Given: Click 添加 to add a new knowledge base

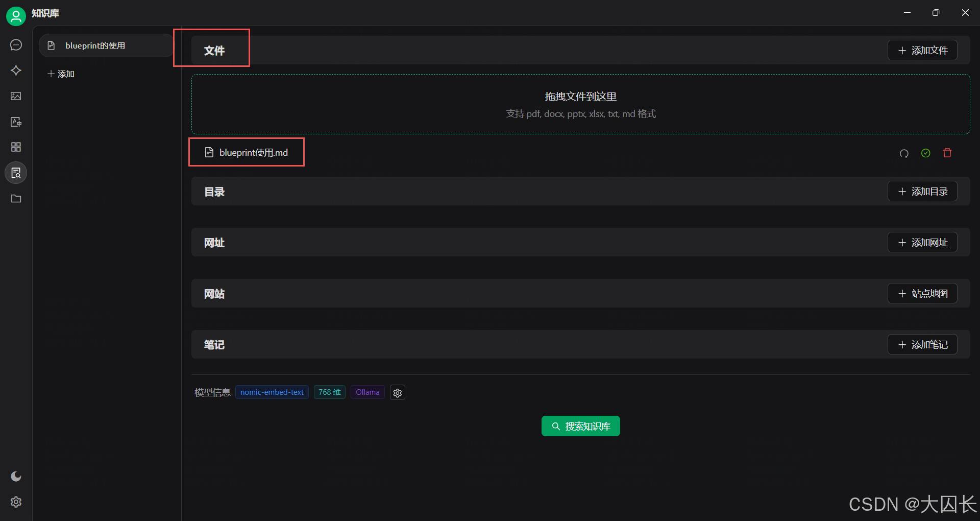Looking at the screenshot, I should pyautogui.click(x=61, y=74).
